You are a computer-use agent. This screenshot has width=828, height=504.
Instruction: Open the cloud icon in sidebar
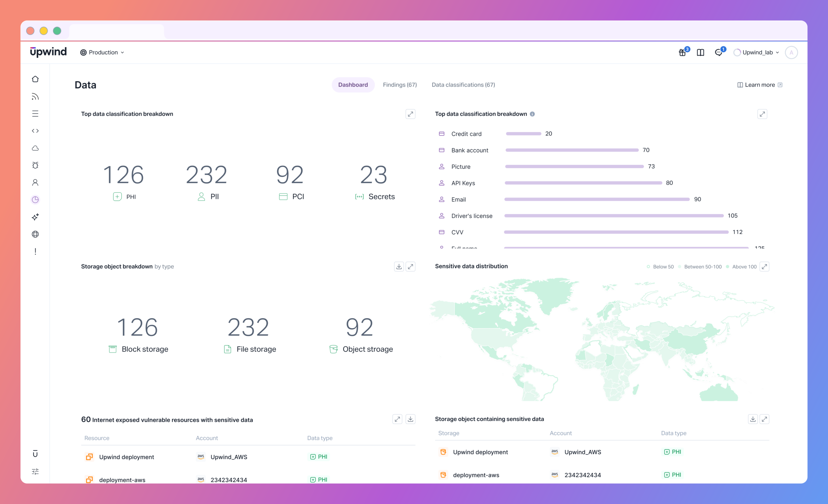point(35,148)
